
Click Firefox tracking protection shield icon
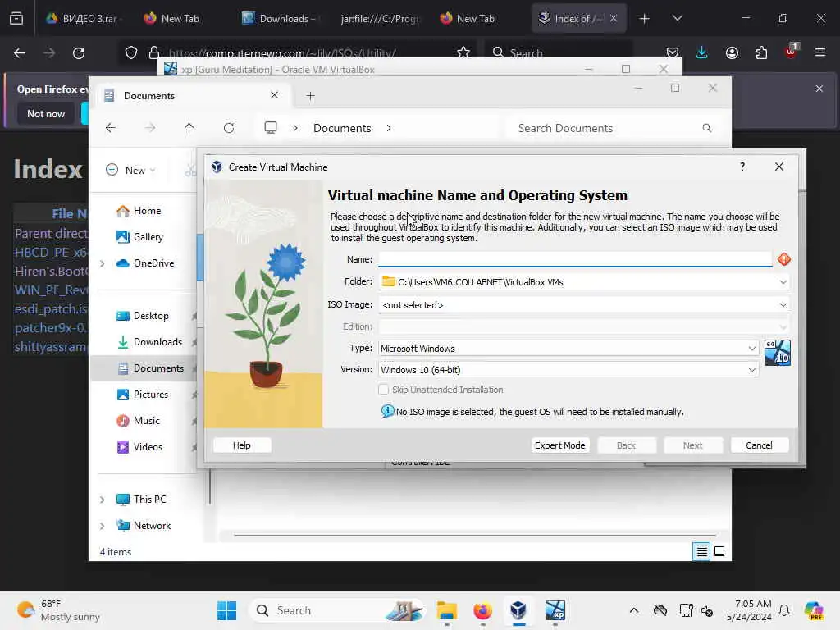131,52
